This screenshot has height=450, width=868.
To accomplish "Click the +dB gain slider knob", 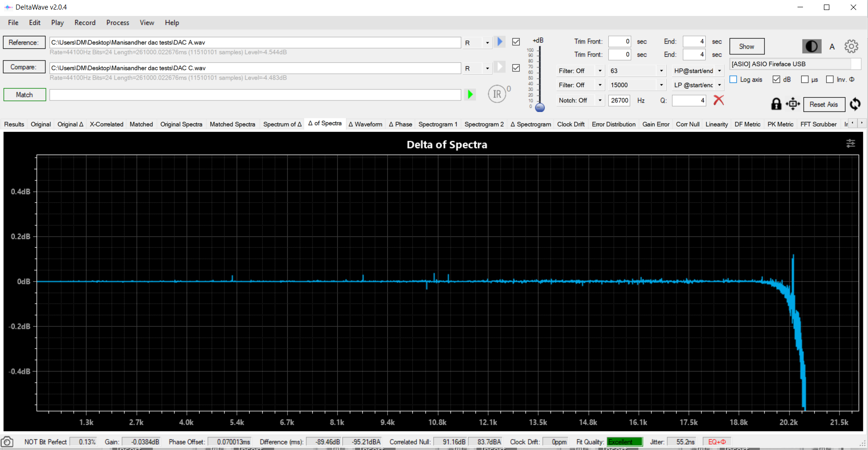I will pyautogui.click(x=540, y=108).
